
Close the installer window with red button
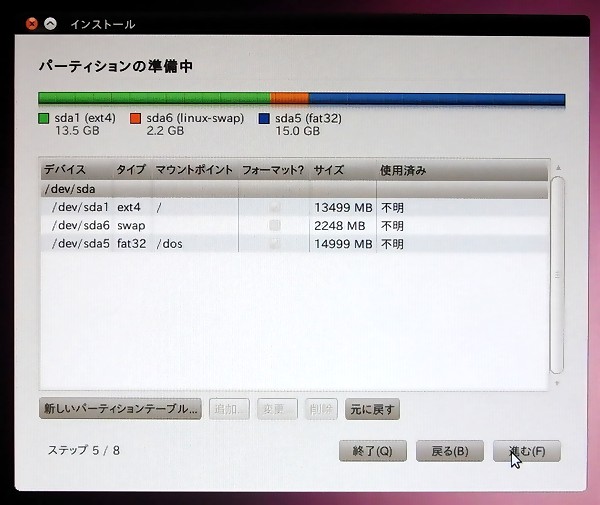coord(32,24)
